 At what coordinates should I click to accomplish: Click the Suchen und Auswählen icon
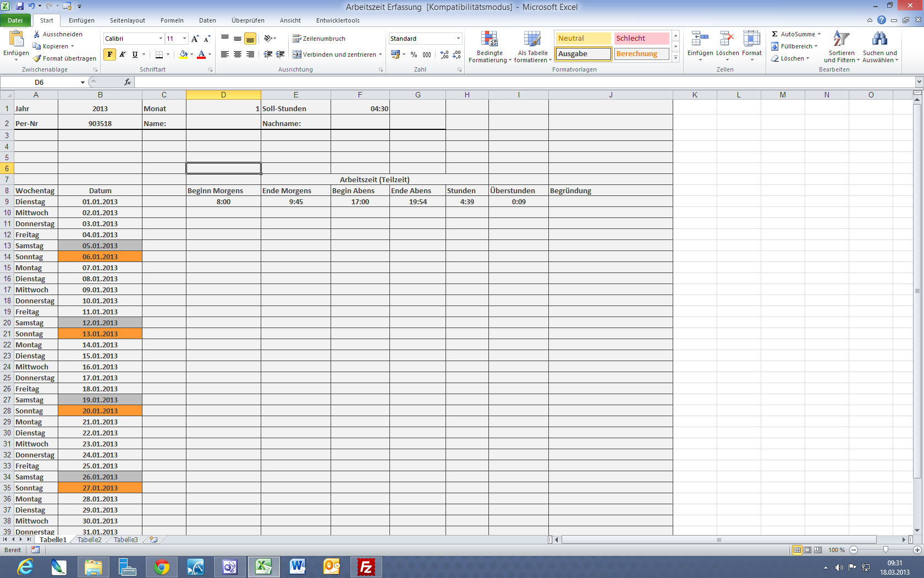[879, 47]
